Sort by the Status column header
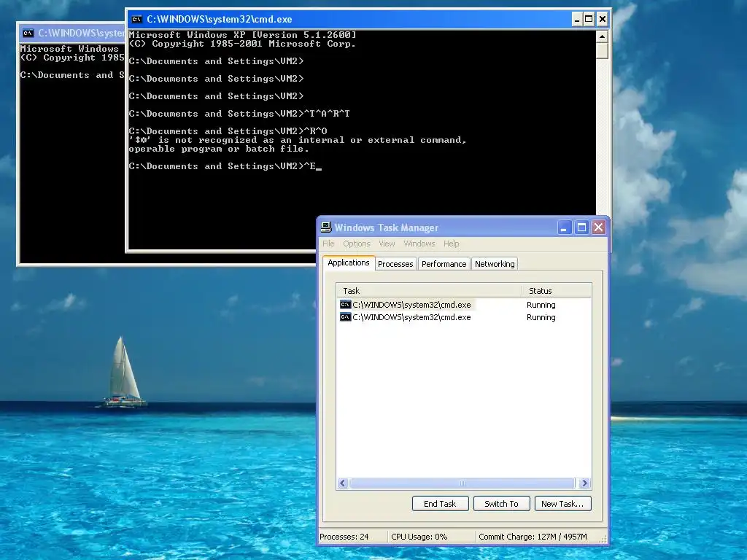 tap(557, 290)
